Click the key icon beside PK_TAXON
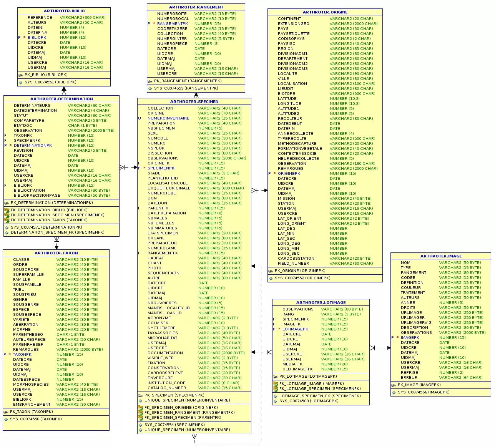 [x=6, y=412]
